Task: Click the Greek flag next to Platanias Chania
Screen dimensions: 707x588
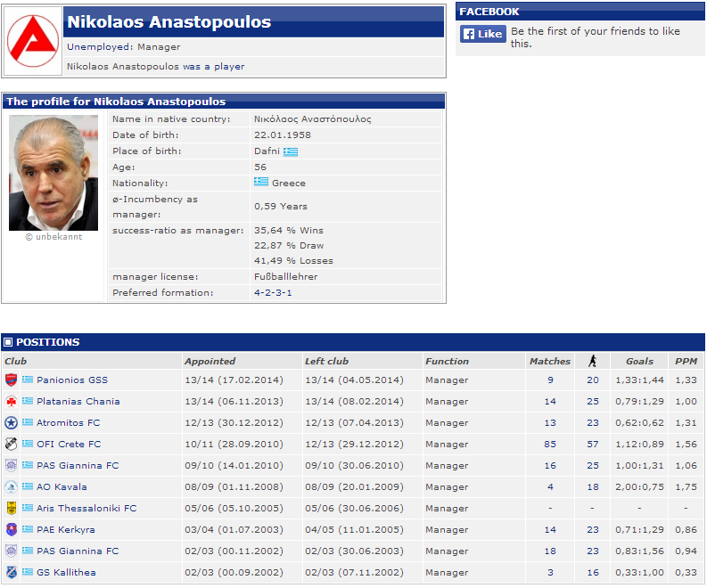Action: pos(28,401)
